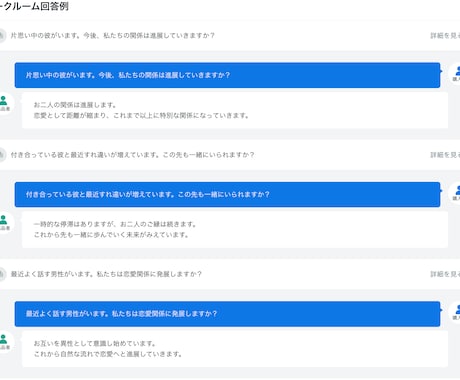Click buyer avatar beside 最近よく話す男性 bubble

tap(455, 312)
